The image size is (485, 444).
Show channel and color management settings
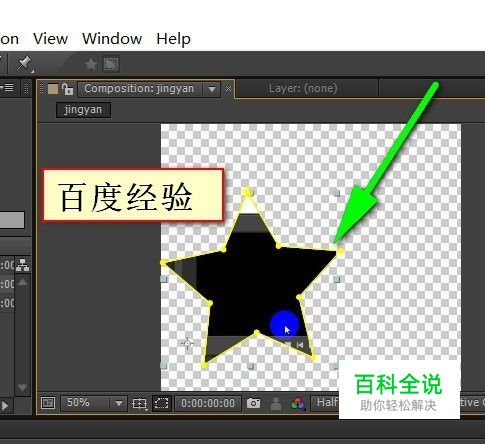pyautogui.click(x=298, y=403)
